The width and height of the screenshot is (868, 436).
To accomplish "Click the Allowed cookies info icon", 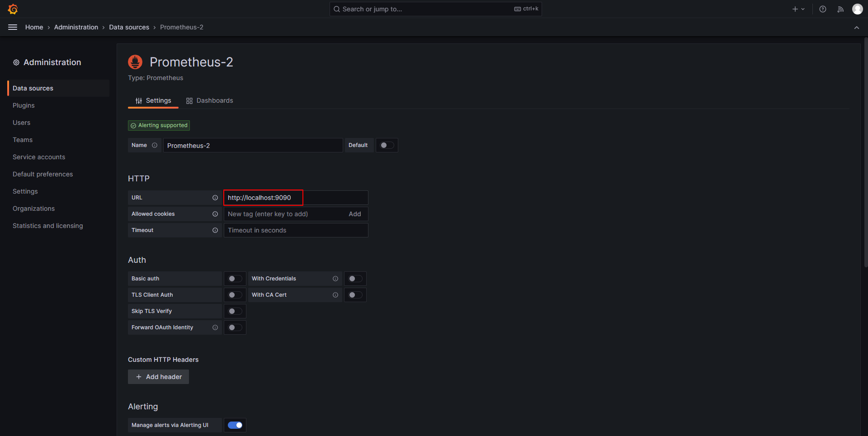I will click(x=215, y=214).
